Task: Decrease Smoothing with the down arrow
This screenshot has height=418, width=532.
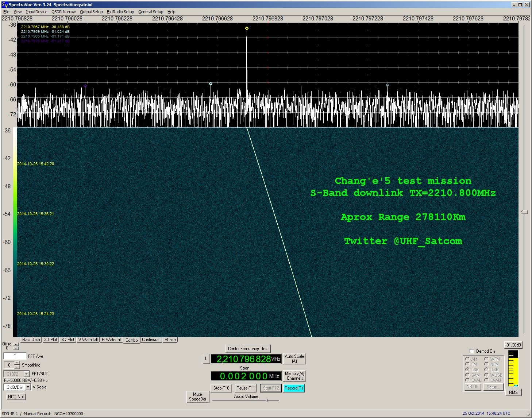Action: tap(17, 367)
